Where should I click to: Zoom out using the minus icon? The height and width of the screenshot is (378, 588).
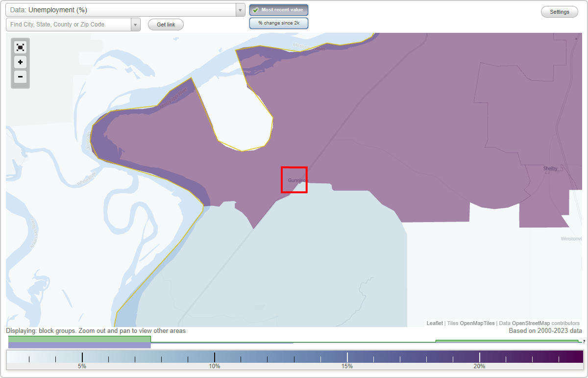pos(20,77)
